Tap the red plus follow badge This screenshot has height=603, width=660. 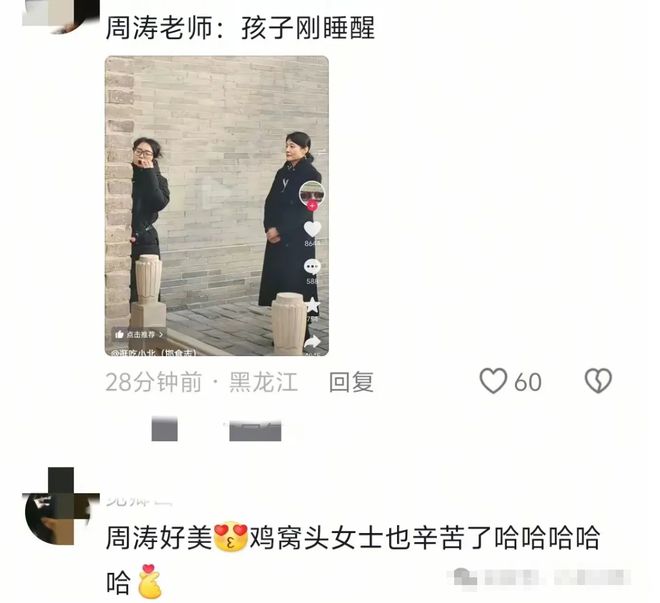coord(312,206)
